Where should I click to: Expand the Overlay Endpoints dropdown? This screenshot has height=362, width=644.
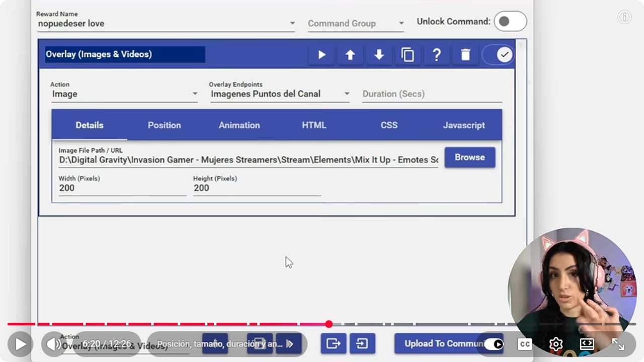pyautogui.click(x=279, y=94)
